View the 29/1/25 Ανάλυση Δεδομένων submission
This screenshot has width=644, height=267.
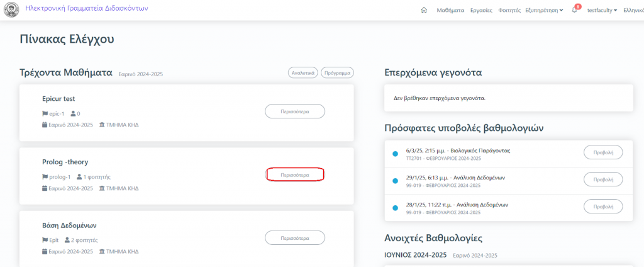pos(603,179)
